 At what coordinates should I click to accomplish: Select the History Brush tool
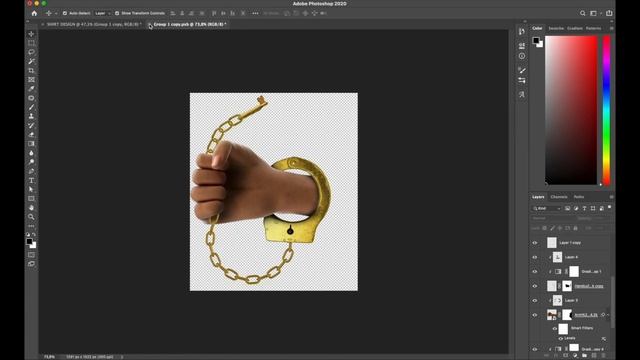(x=31, y=125)
